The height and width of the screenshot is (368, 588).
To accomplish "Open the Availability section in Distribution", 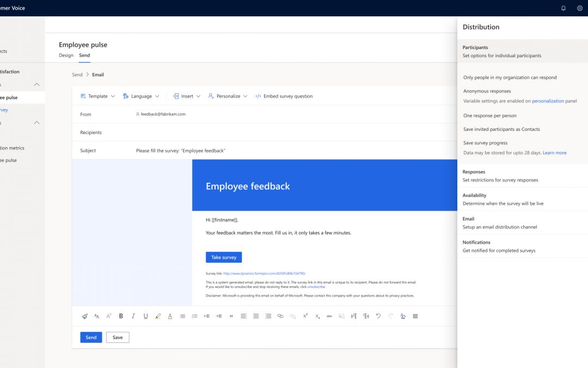I will (523, 200).
